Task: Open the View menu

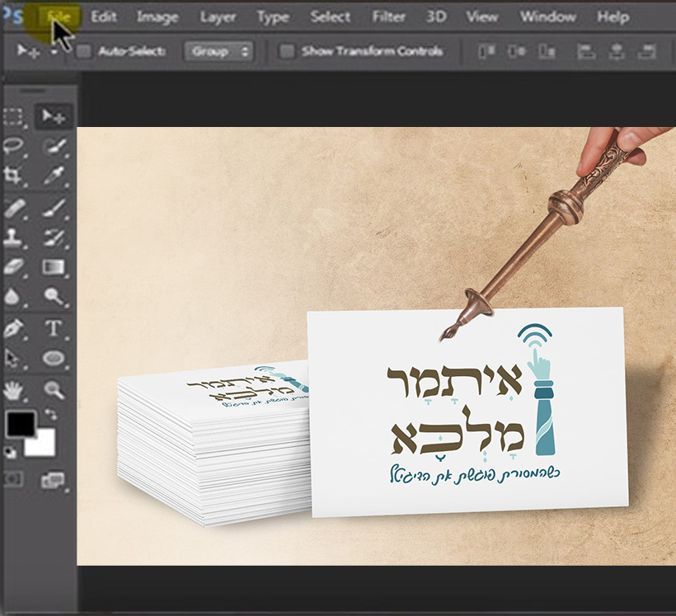Action: [x=482, y=17]
